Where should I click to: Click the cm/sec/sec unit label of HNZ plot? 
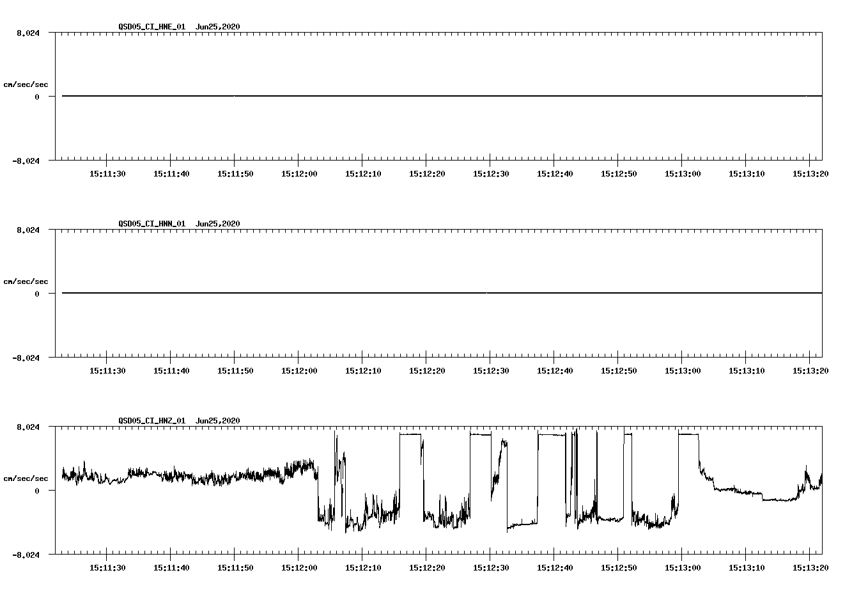click(26, 478)
